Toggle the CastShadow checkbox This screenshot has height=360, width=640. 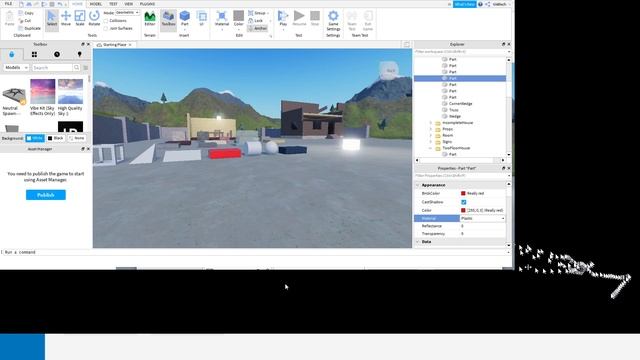point(464,202)
